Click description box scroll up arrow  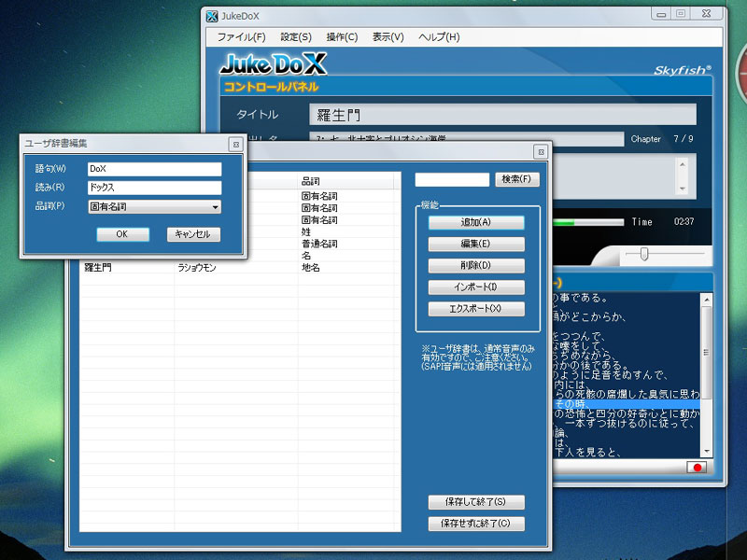coord(683,164)
